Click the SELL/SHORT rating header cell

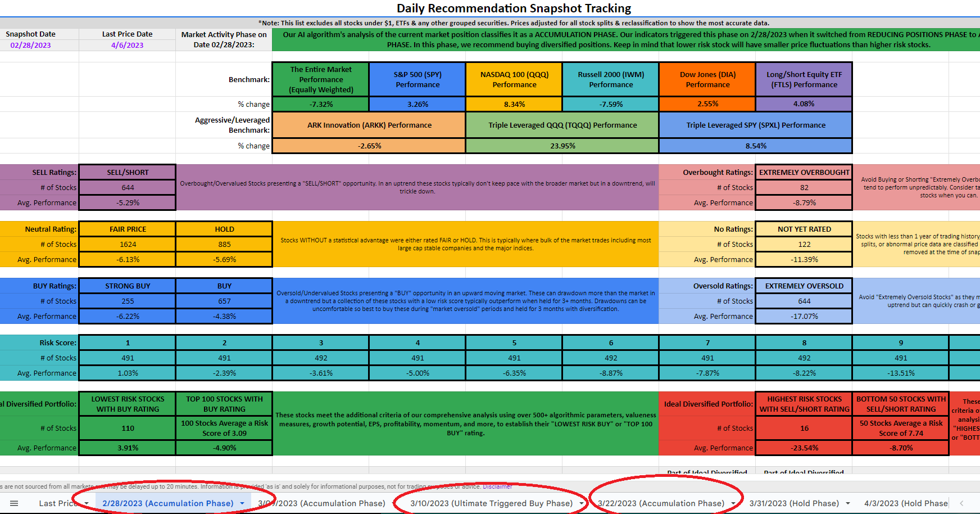click(x=128, y=173)
